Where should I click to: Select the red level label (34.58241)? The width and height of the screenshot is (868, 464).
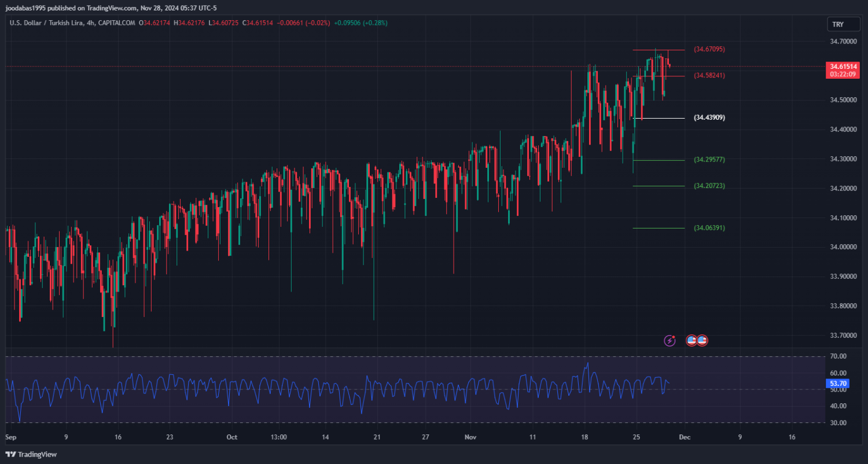[709, 75]
